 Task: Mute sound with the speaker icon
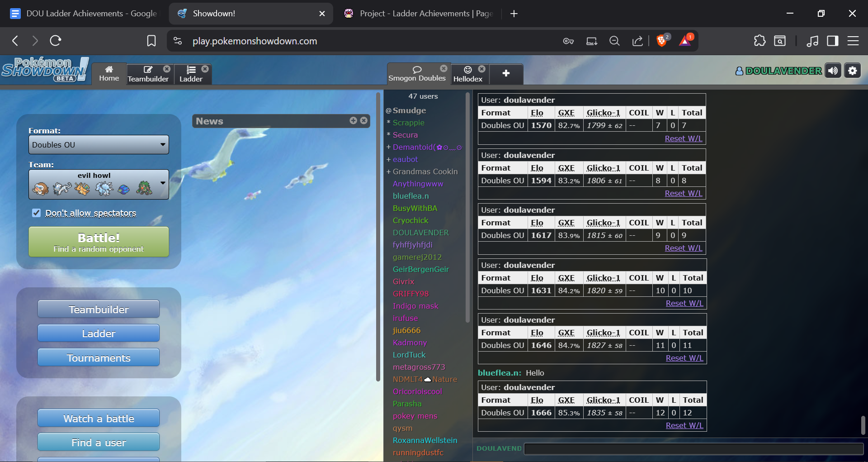(x=833, y=71)
